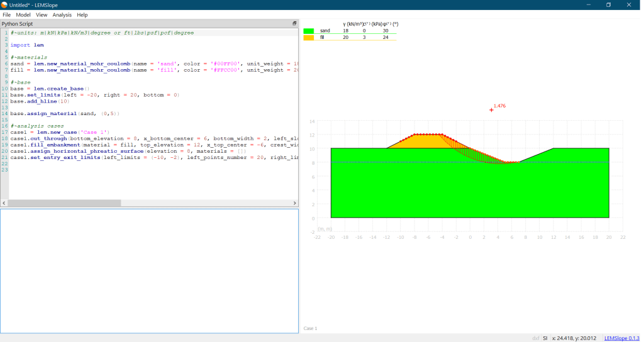Open the Help menu
644x342 pixels.
pyautogui.click(x=82, y=14)
